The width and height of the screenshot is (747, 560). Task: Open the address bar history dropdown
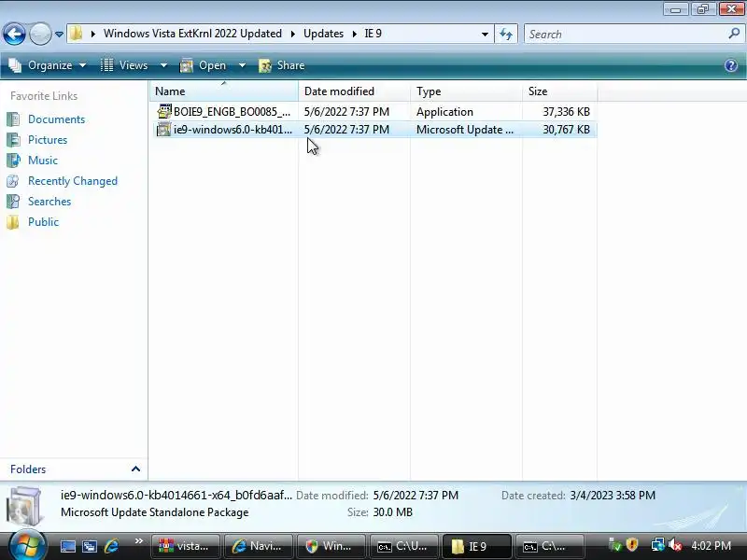tap(485, 34)
